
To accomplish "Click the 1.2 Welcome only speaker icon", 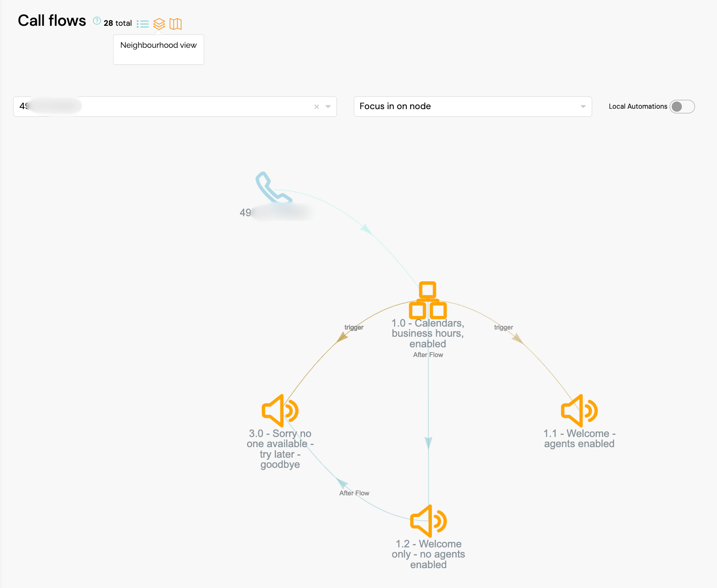I will pos(428,521).
